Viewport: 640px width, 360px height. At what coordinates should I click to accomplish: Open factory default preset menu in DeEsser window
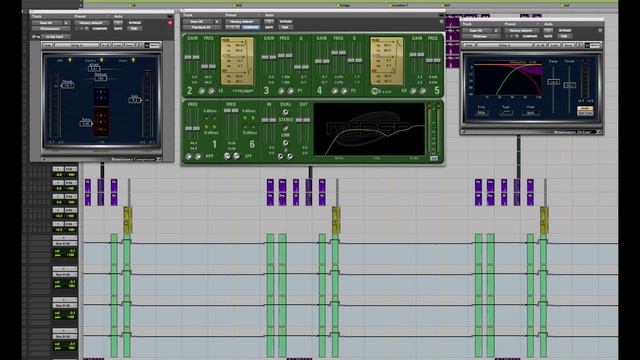pos(521,30)
